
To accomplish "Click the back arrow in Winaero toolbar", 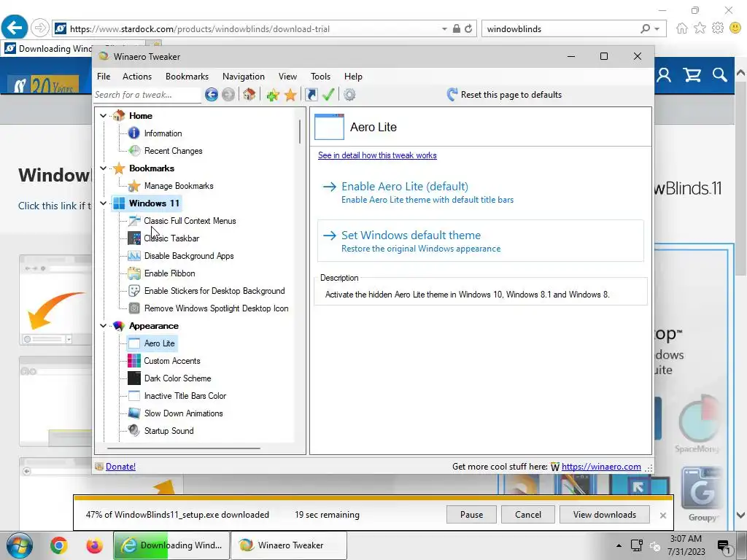I will pos(211,95).
